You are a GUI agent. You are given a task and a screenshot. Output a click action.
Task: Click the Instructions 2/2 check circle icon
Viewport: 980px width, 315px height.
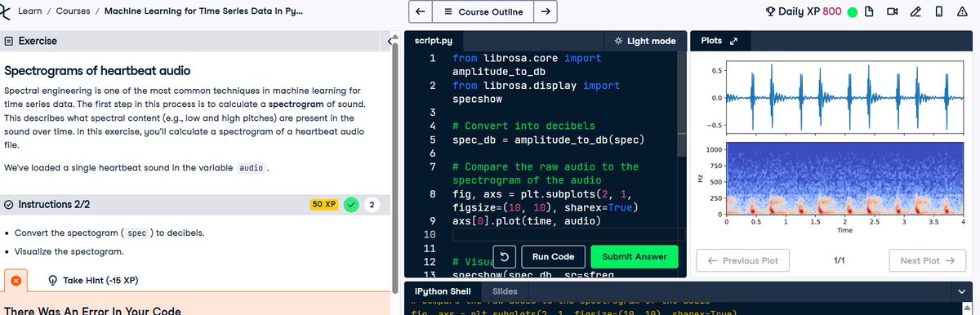[9, 204]
